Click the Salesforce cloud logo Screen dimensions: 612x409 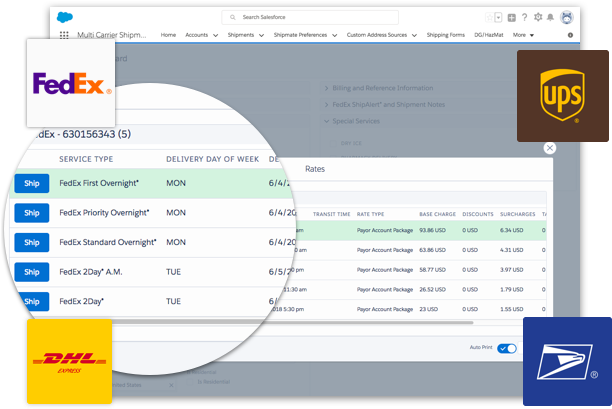[65, 17]
